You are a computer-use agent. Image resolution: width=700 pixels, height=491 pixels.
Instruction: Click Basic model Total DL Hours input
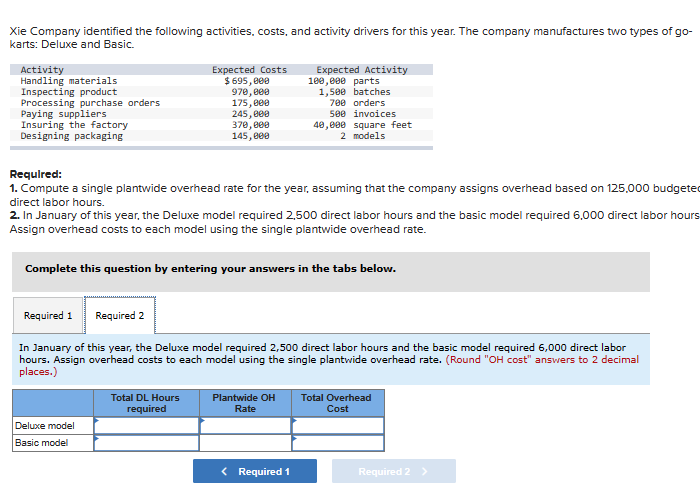(x=146, y=443)
